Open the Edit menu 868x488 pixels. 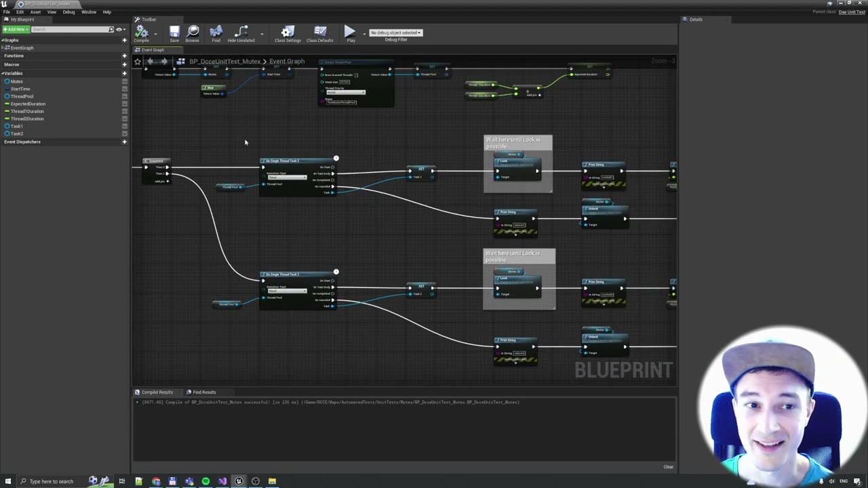[x=20, y=12]
